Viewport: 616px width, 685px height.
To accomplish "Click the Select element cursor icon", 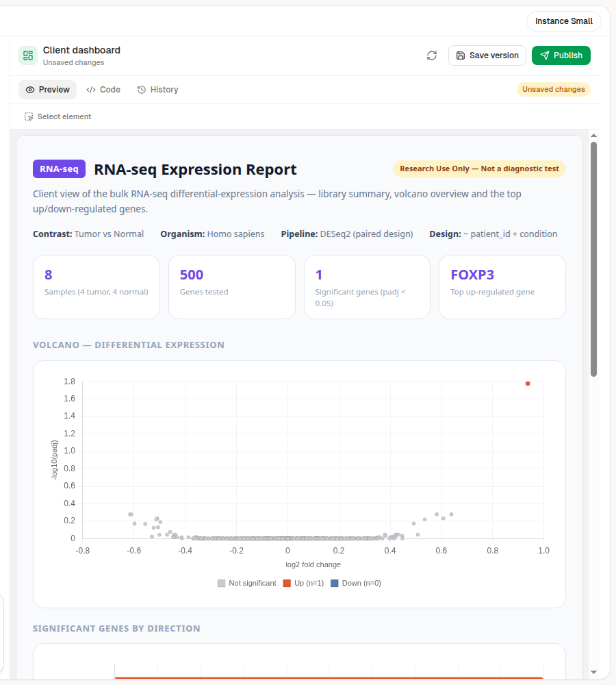I will (29, 116).
